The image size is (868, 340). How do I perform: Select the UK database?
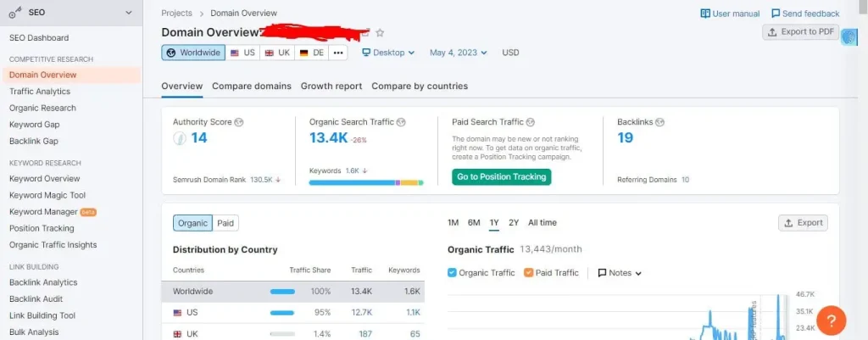pos(277,53)
